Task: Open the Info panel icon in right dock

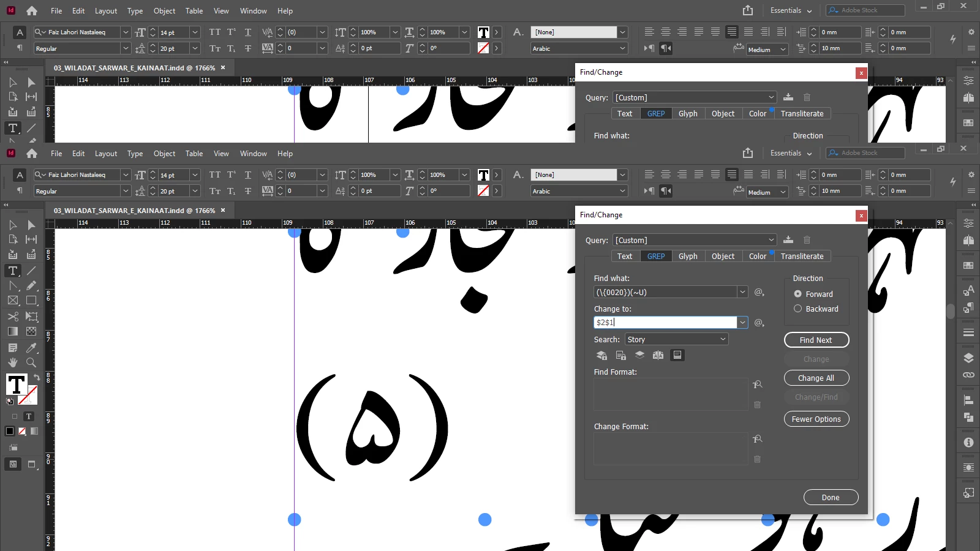Action: point(968,442)
